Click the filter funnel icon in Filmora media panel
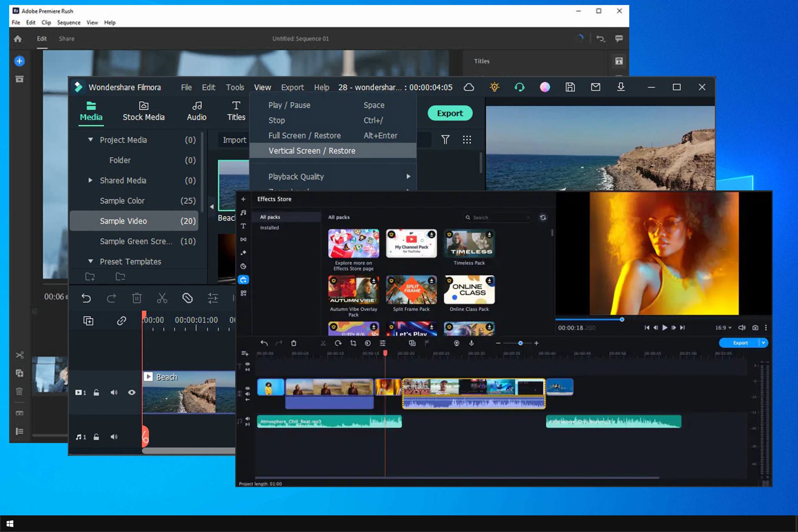798x532 pixels. pyautogui.click(x=445, y=140)
